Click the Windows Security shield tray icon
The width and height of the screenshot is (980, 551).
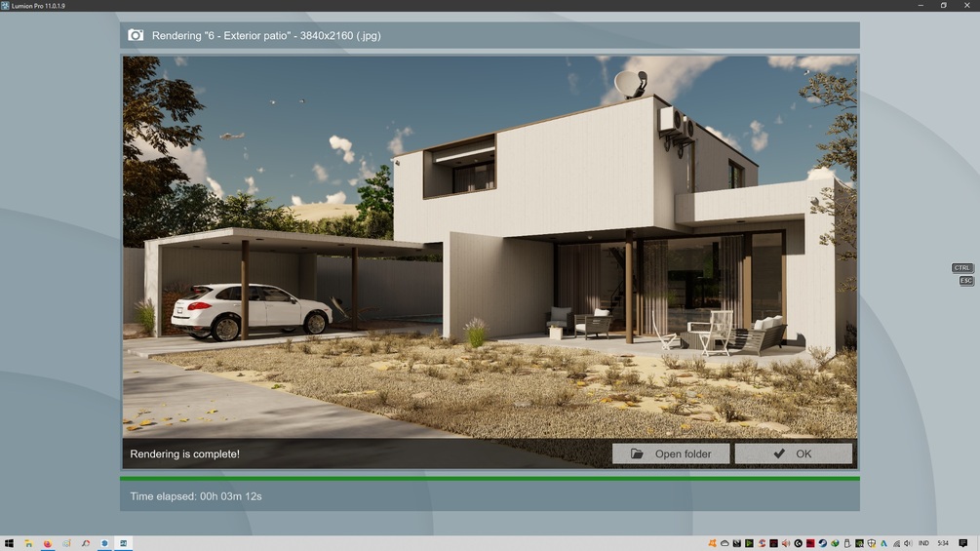[871, 543]
